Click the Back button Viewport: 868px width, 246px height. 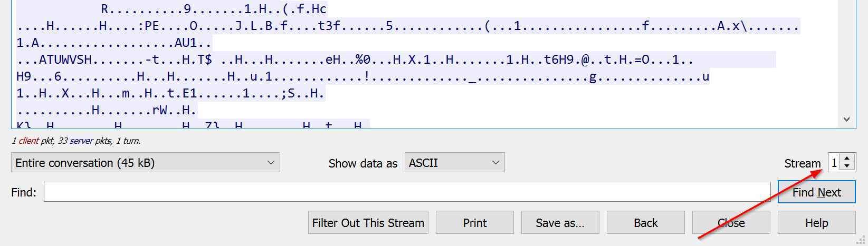[x=645, y=223]
